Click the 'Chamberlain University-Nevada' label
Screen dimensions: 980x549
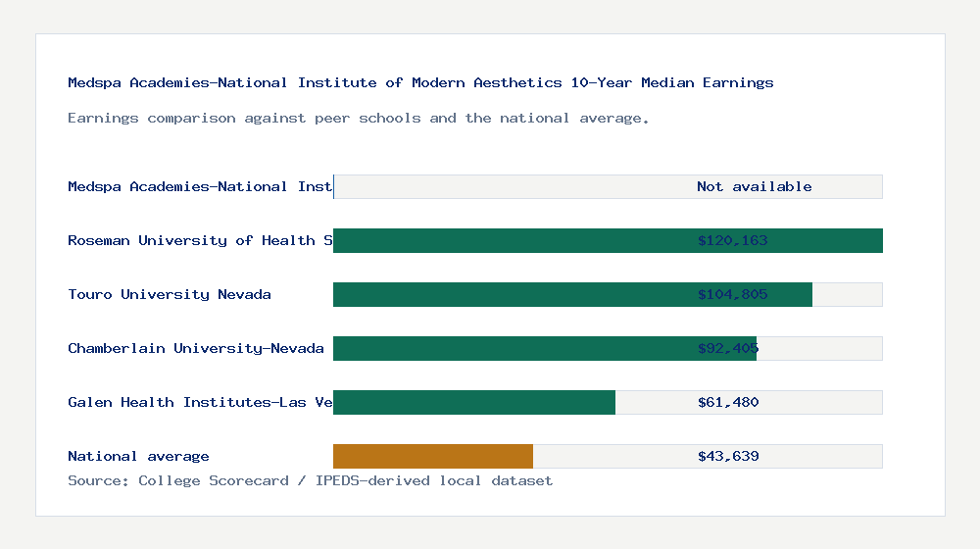tap(196, 348)
